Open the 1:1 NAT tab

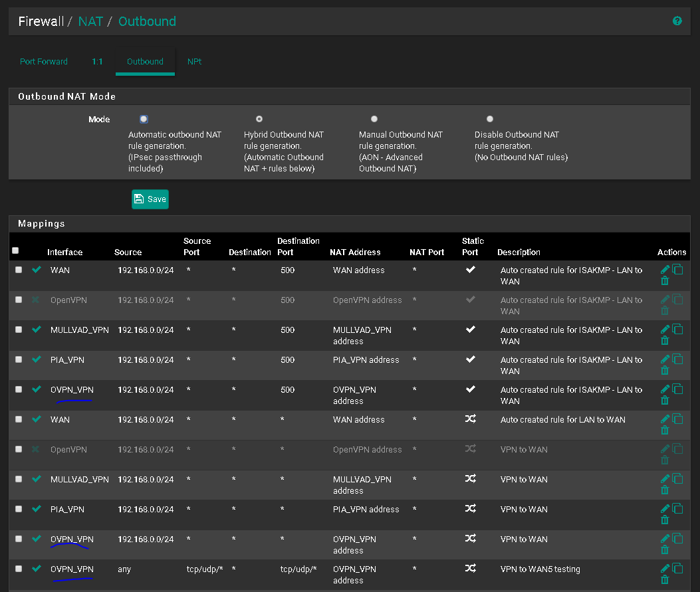point(97,62)
